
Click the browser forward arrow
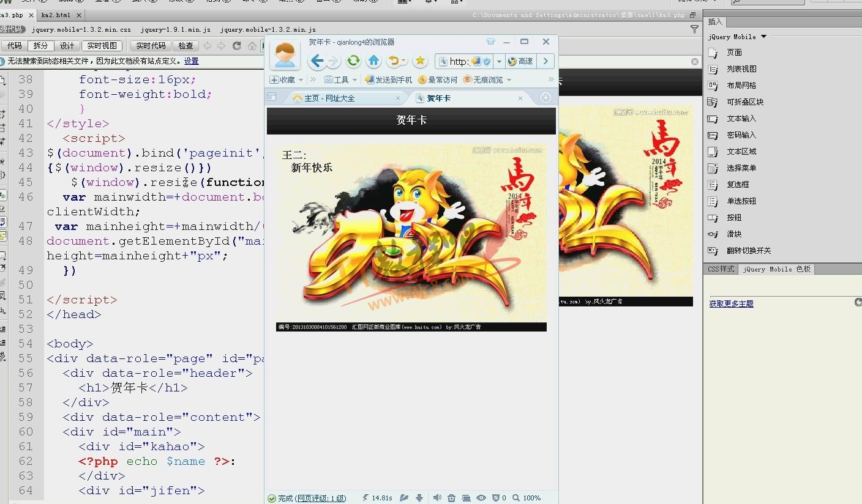click(x=333, y=61)
